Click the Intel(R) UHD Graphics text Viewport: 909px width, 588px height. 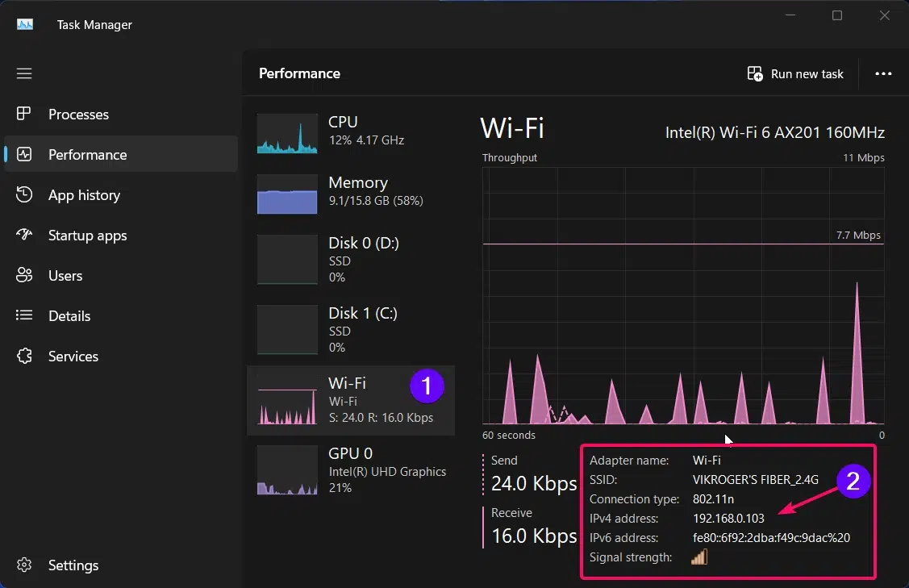point(387,471)
